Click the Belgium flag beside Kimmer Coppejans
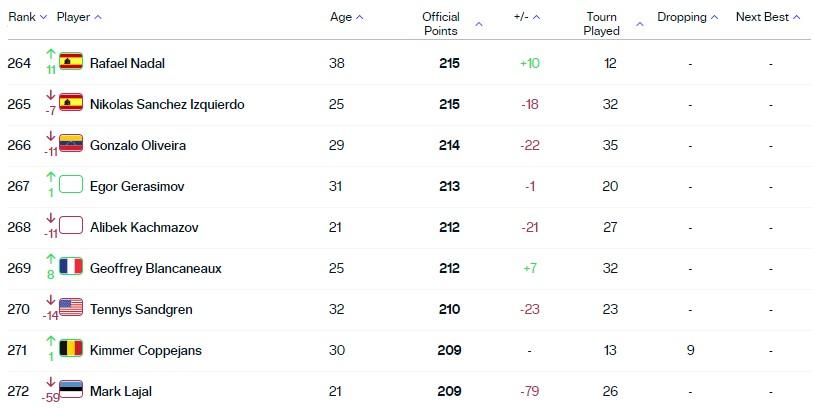The image size is (813, 409). pyautogui.click(x=71, y=348)
